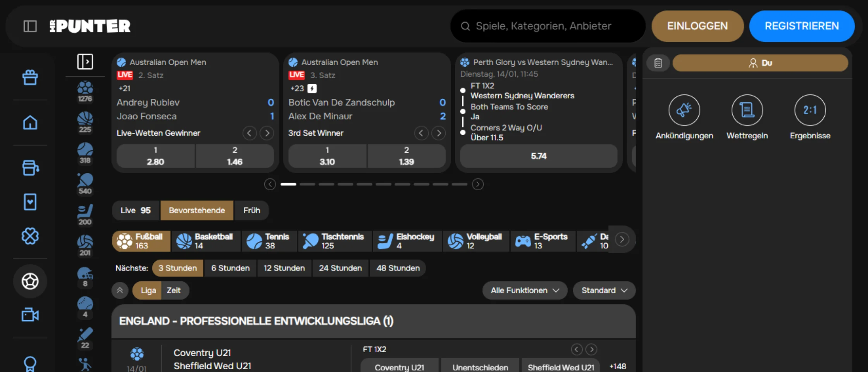Viewport: 868px width, 372px height.
Task: Select the soccer ball sports icon in sidebar
Action: click(x=30, y=281)
